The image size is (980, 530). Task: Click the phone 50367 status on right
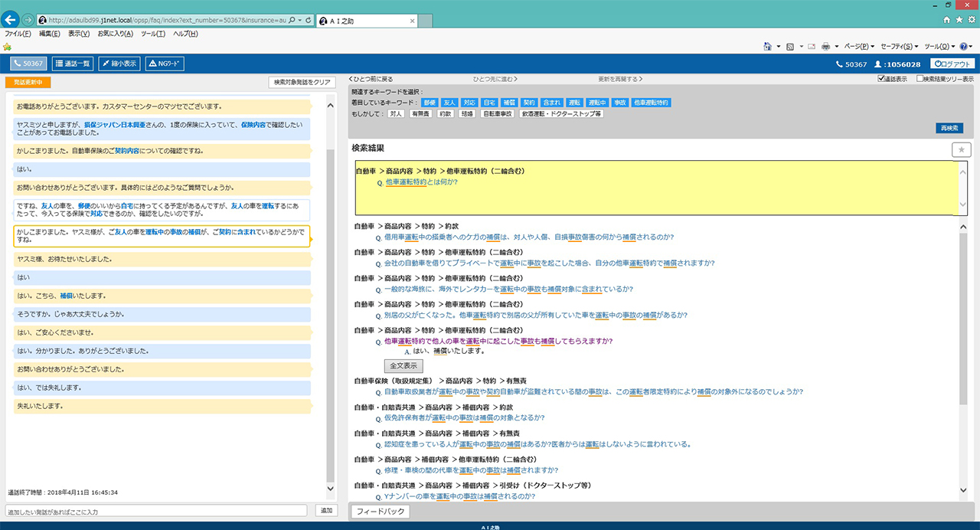click(851, 64)
